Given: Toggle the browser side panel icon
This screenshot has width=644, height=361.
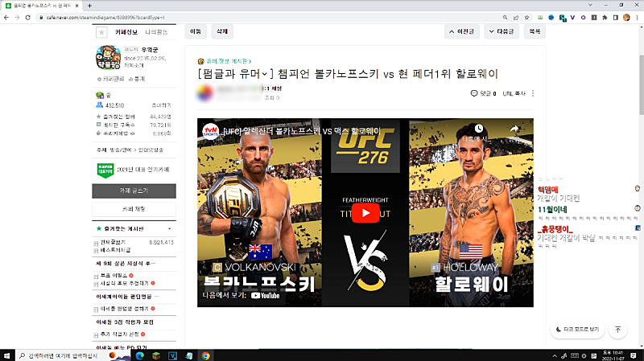Looking at the screenshot, I should click(615, 18).
